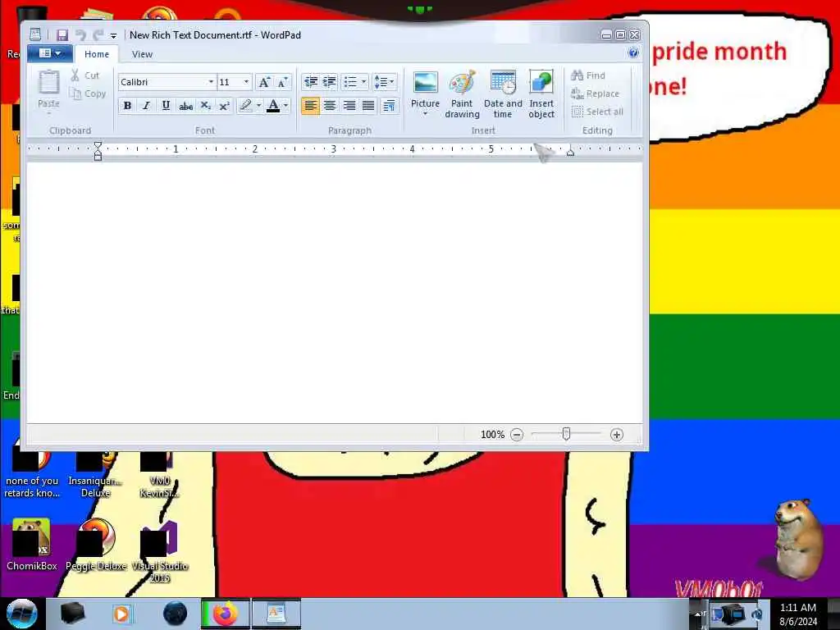Select the Peggle Deluxe desktop icon
The height and width of the screenshot is (630, 840).
click(96, 545)
